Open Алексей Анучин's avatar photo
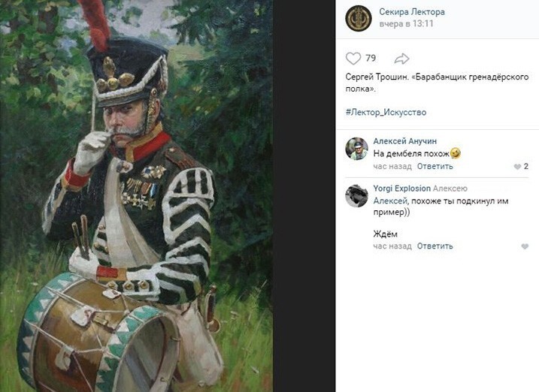Viewport: 539px width, 392px height. pyautogui.click(x=356, y=149)
